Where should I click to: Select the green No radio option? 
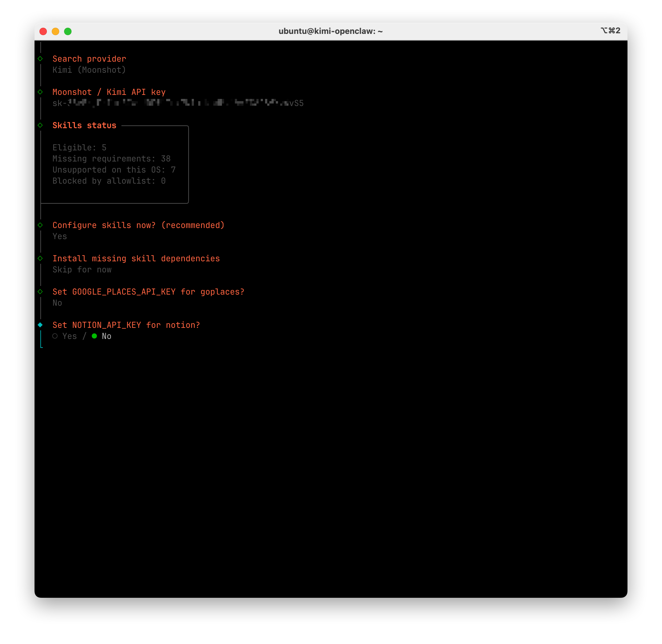coord(94,336)
